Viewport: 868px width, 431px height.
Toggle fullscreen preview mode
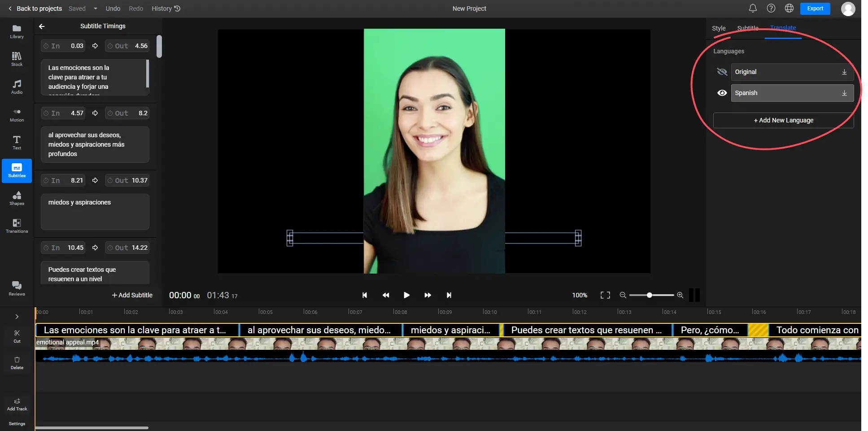point(605,295)
